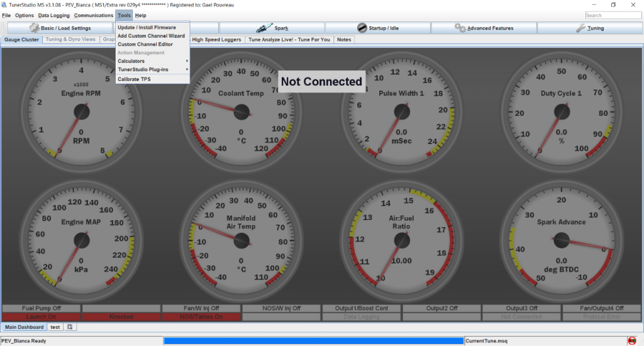The width and height of the screenshot is (644, 346).
Task: Expand the Calculators submenu
Action: pos(152,61)
